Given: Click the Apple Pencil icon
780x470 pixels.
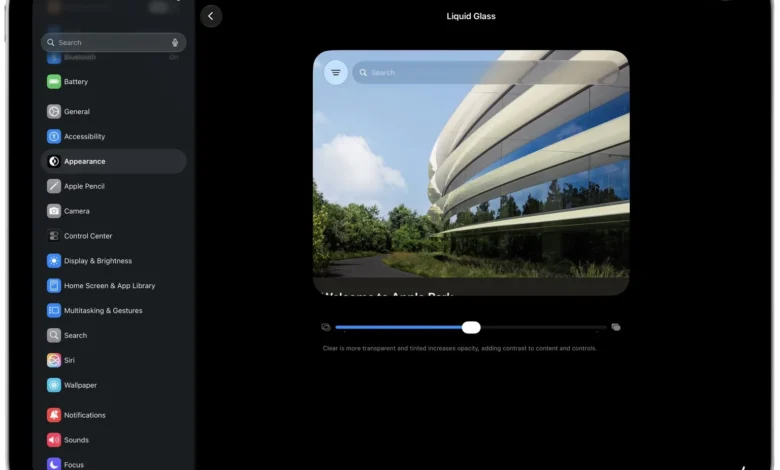Looking at the screenshot, I should click(54, 186).
